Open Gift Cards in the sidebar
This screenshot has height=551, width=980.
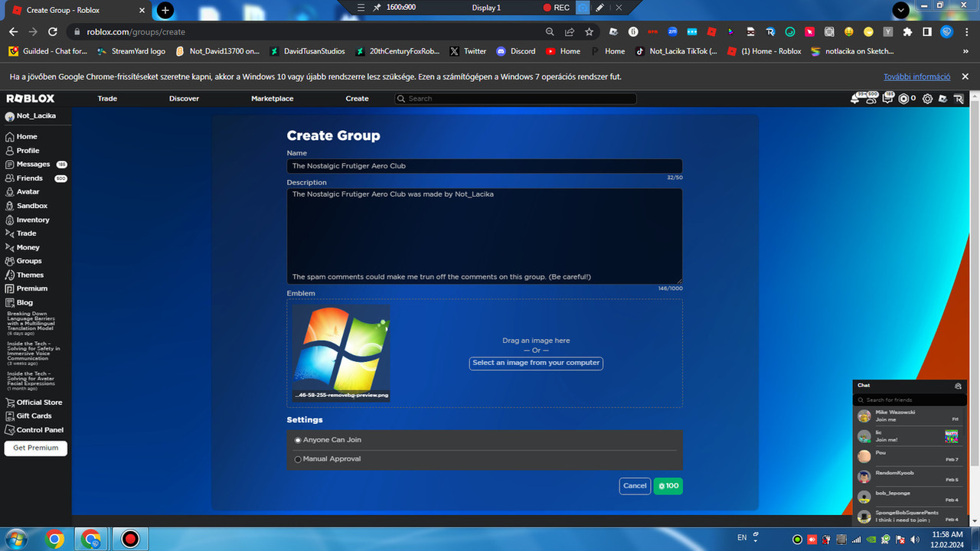click(28, 416)
